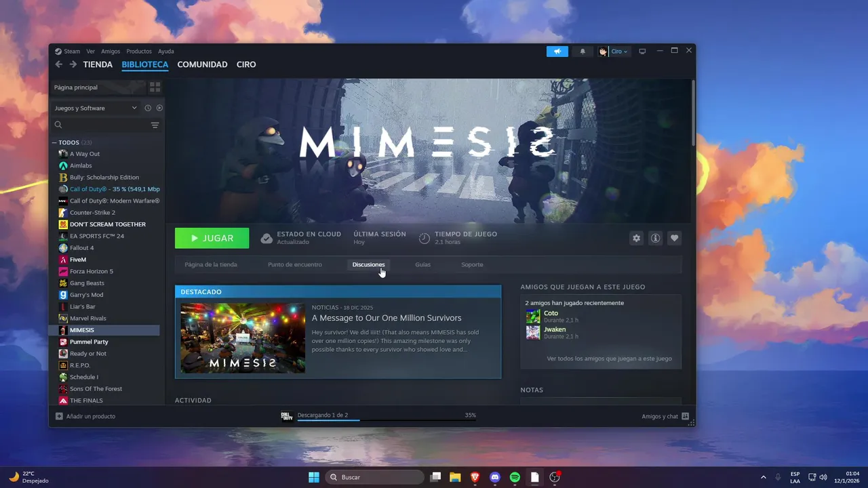Screen dimensions: 868x488
Task: Open the Discusiones tab
Action: tap(368, 264)
